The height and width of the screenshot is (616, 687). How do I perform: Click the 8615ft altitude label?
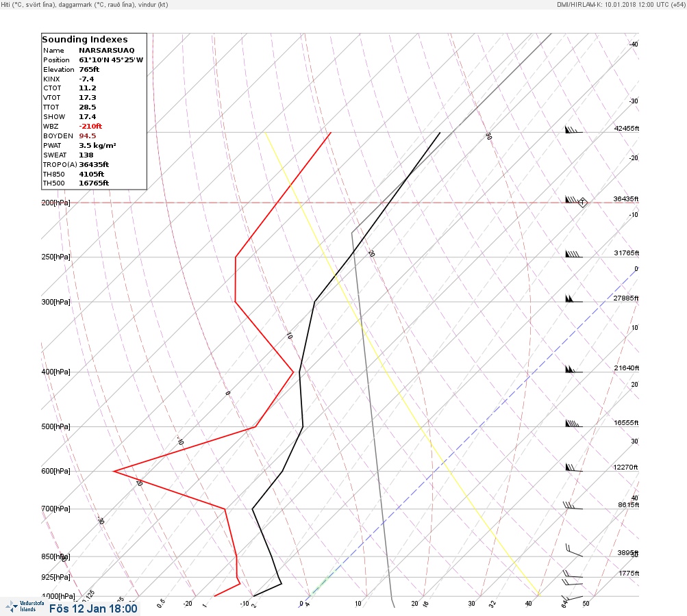coord(628,505)
